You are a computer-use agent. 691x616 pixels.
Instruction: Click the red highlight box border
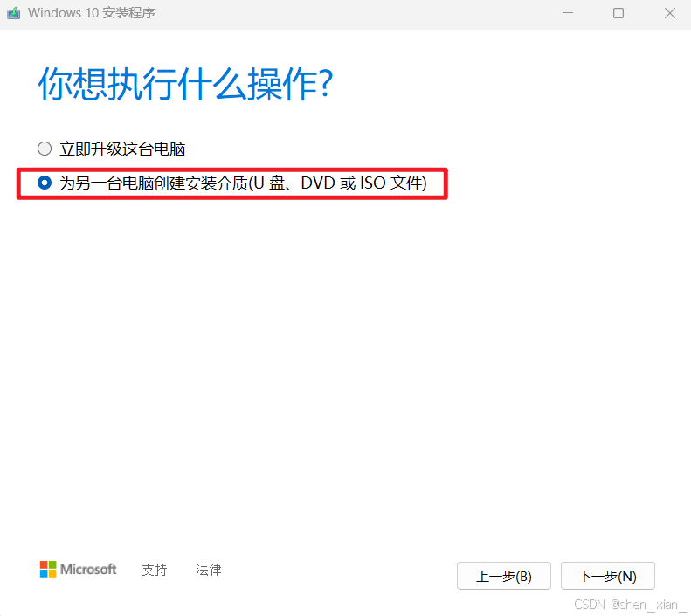pyautogui.click(x=232, y=170)
